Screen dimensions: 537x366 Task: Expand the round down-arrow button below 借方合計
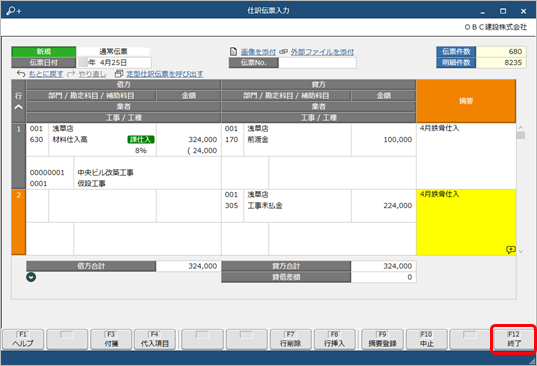pyautogui.click(x=31, y=277)
